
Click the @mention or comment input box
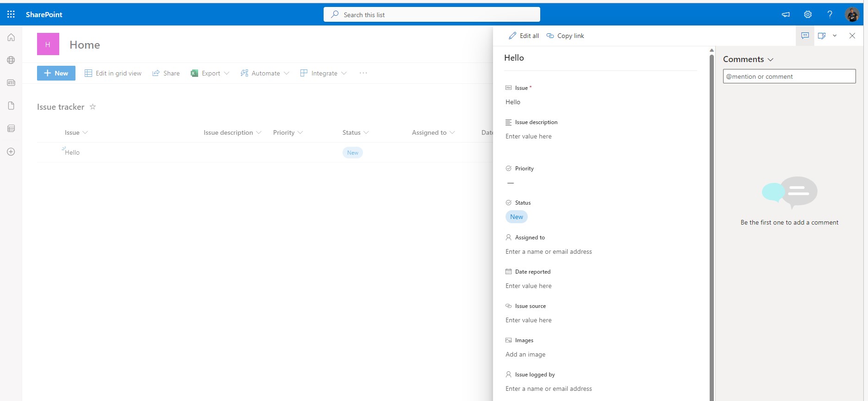coord(789,76)
